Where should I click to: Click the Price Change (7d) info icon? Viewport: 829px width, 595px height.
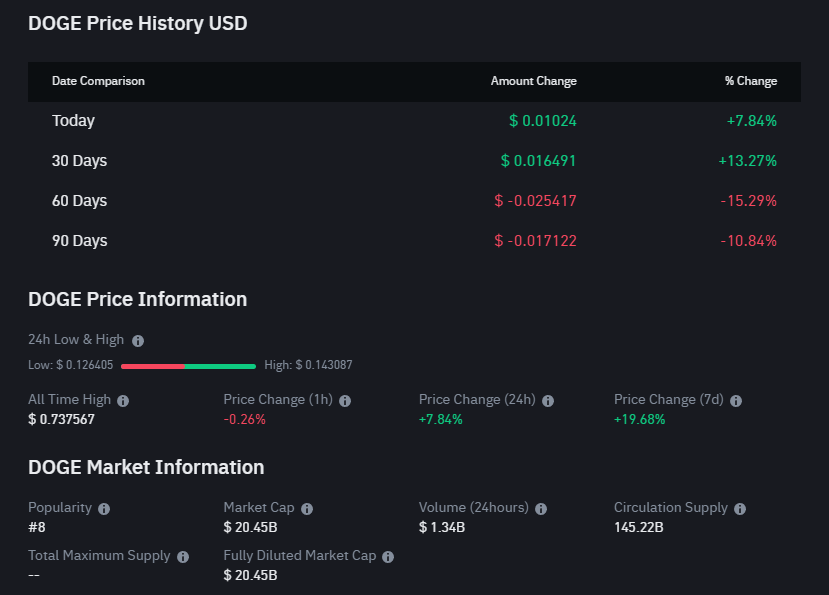tap(736, 401)
